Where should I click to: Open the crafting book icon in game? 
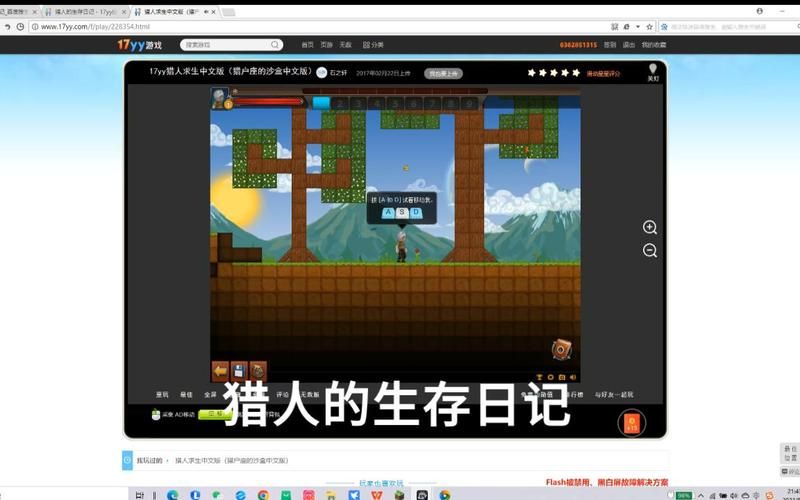561,349
